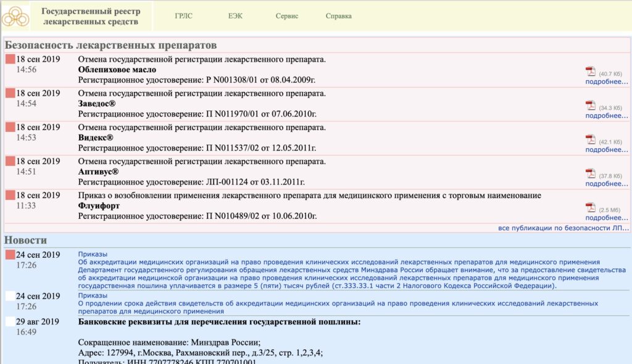Open the first Приказы news category link
This screenshot has height=364, width=632.
click(x=93, y=254)
